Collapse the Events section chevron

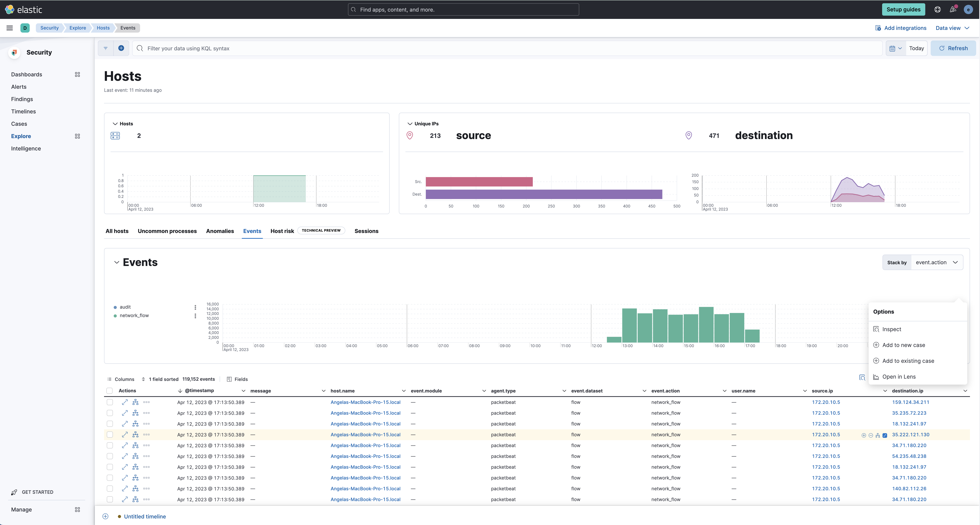(117, 262)
